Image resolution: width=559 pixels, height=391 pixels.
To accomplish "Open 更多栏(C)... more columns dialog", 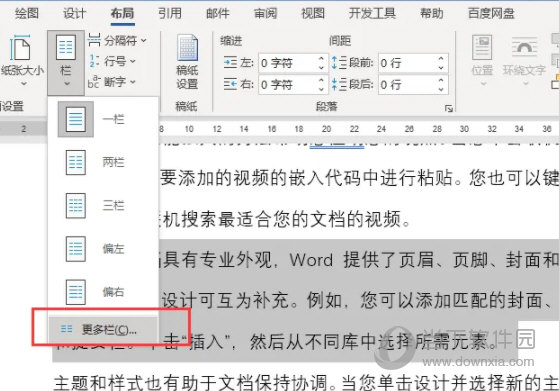I will (103, 330).
